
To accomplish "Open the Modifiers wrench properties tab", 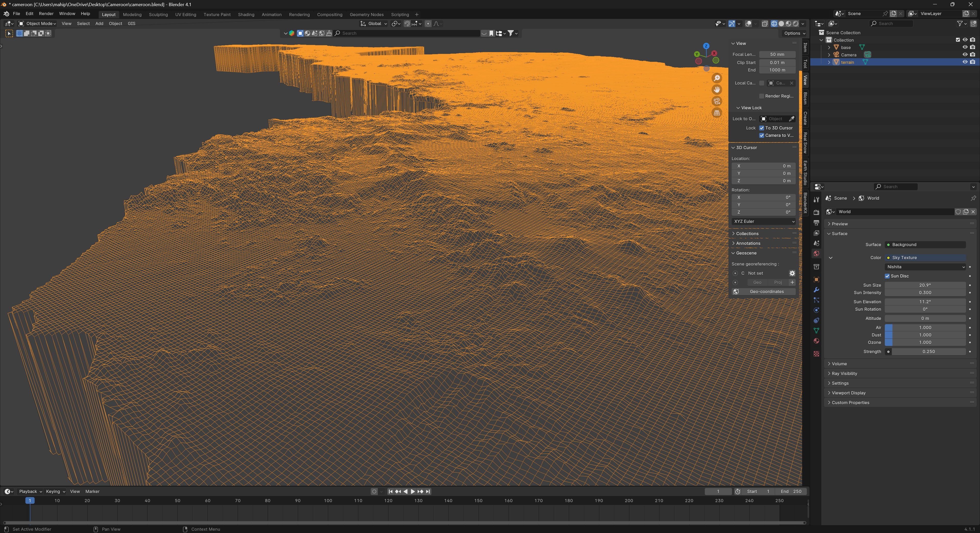I will tap(816, 290).
